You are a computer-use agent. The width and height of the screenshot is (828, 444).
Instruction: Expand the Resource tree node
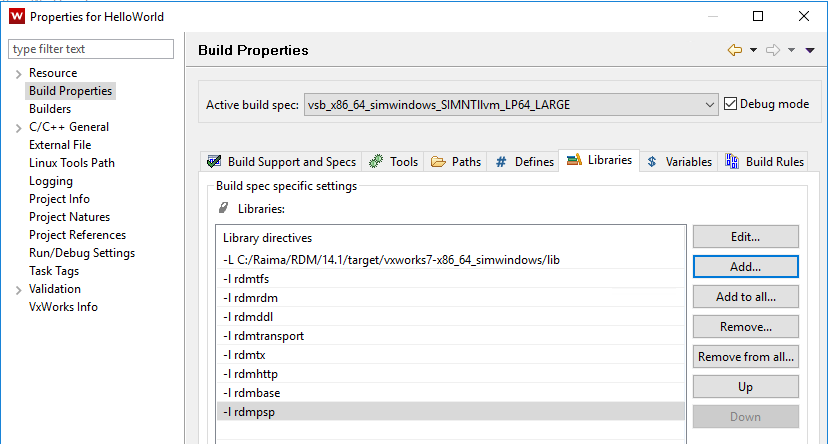pyautogui.click(x=18, y=74)
